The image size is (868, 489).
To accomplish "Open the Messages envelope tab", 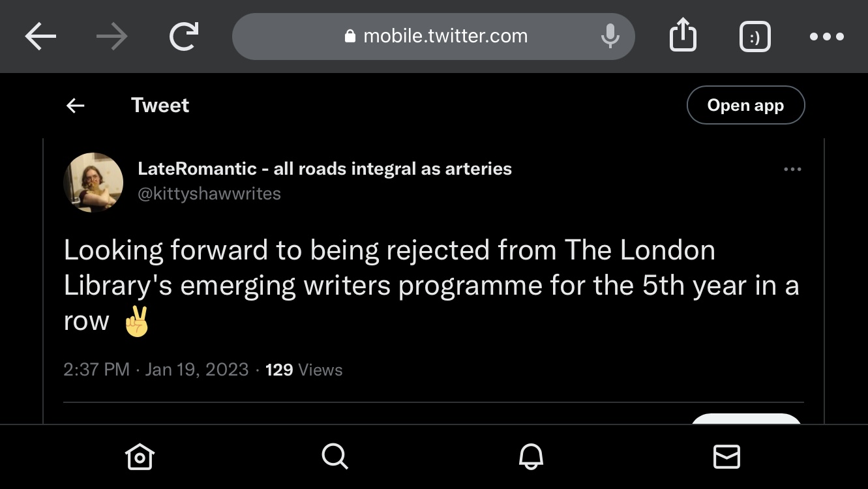I will coord(726,456).
